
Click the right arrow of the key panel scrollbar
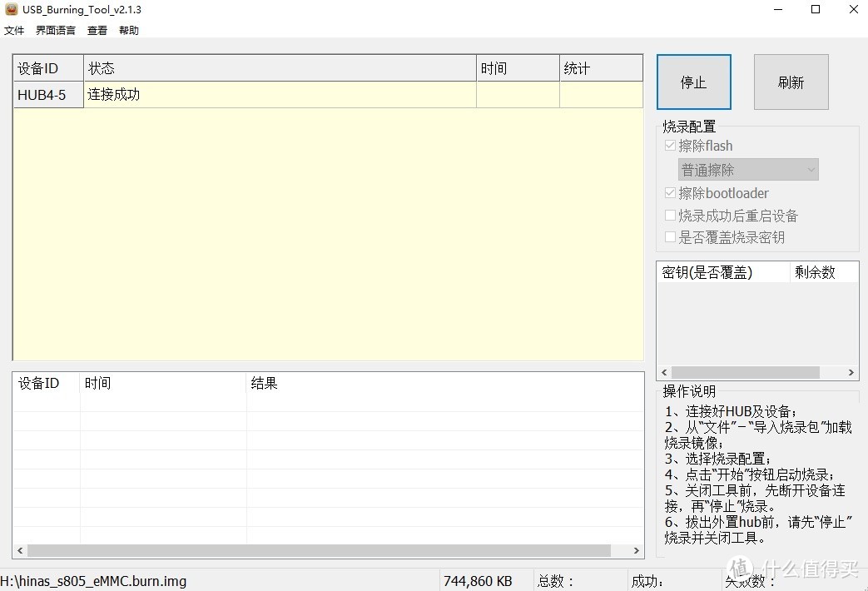(x=851, y=373)
